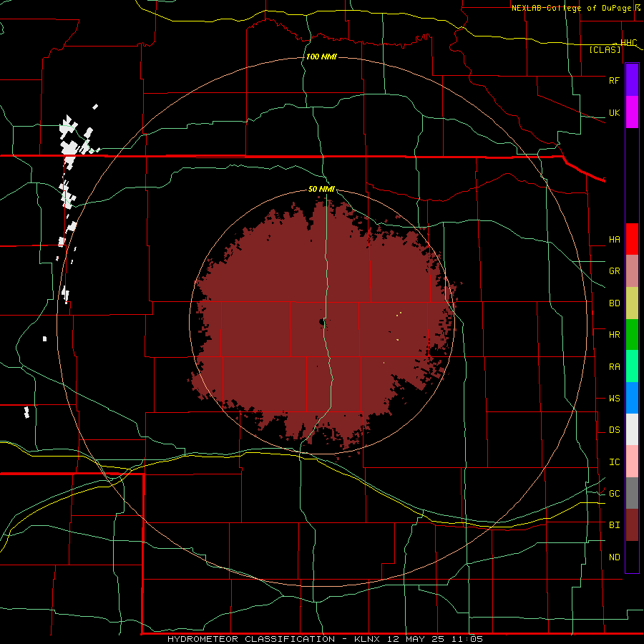Click the [CLAS] units label
Screen dimensions: 644x644
pyautogui.click(x=605, y=50)
